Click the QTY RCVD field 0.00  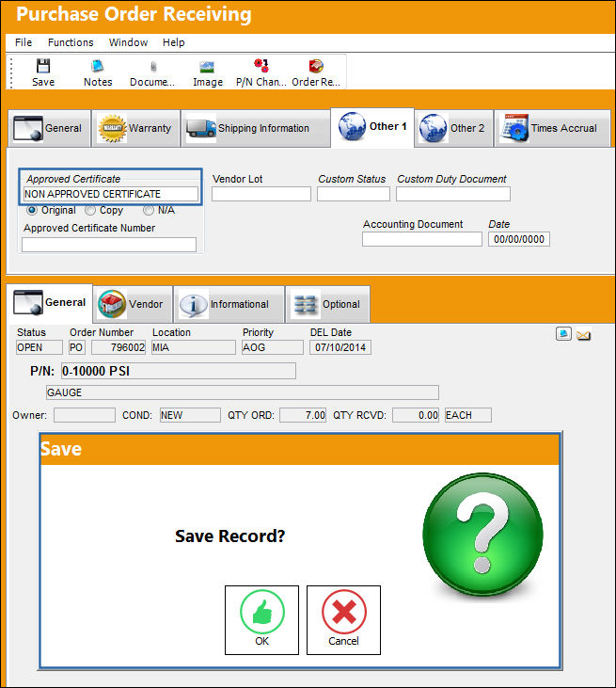[415, 415]
